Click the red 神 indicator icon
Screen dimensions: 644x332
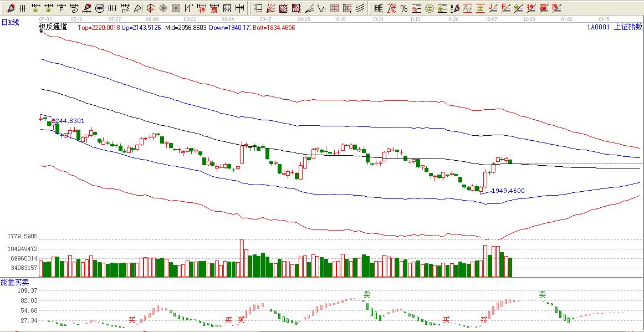click(202, 8)
